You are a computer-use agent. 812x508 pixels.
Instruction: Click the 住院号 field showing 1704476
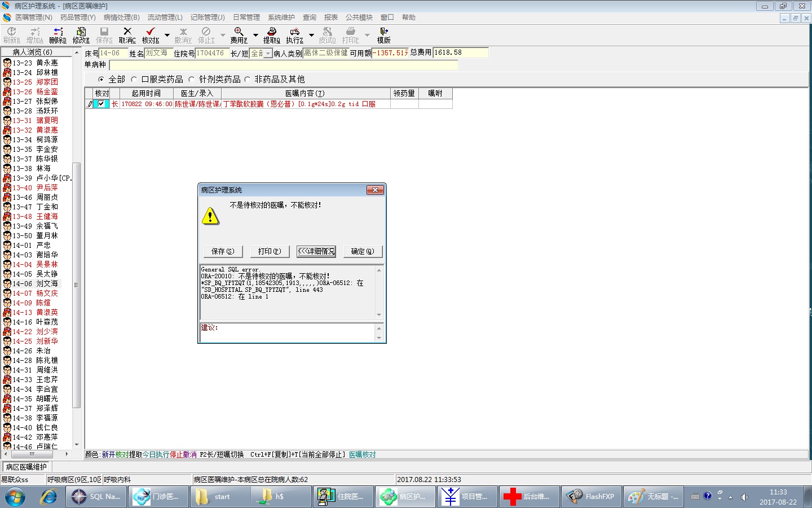tap(213, 53)
